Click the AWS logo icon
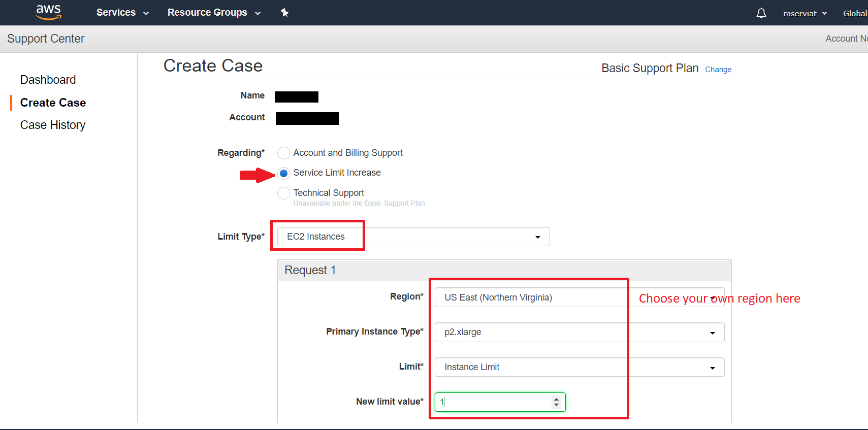 coord(49,12)
